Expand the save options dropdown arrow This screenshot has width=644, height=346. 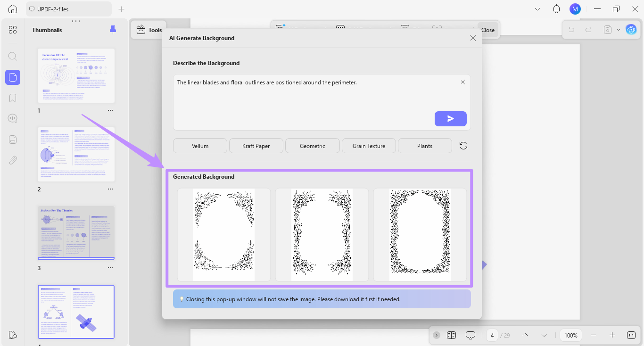click(618, 30)
